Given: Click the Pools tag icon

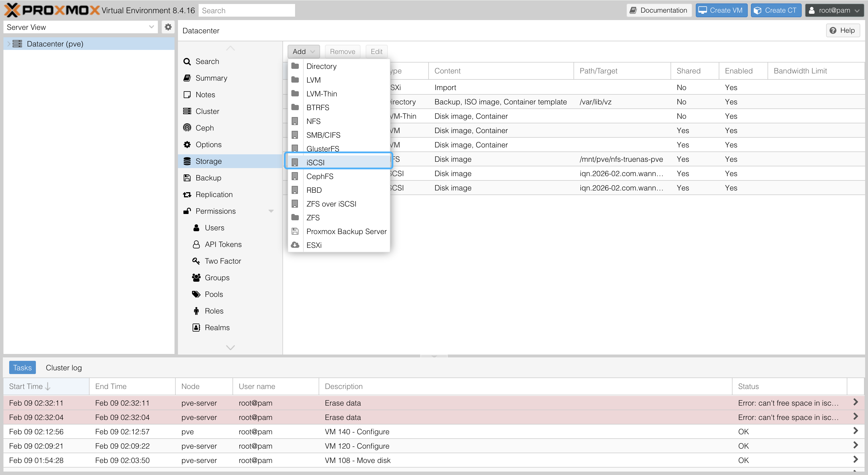Looking at the screenshot, I should pos(196,294).
